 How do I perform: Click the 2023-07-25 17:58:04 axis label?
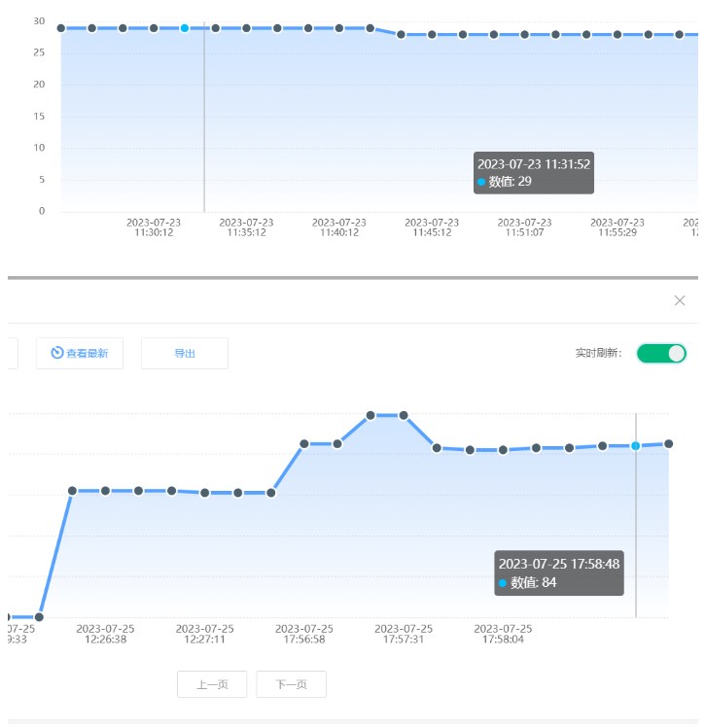coord(503,634)
